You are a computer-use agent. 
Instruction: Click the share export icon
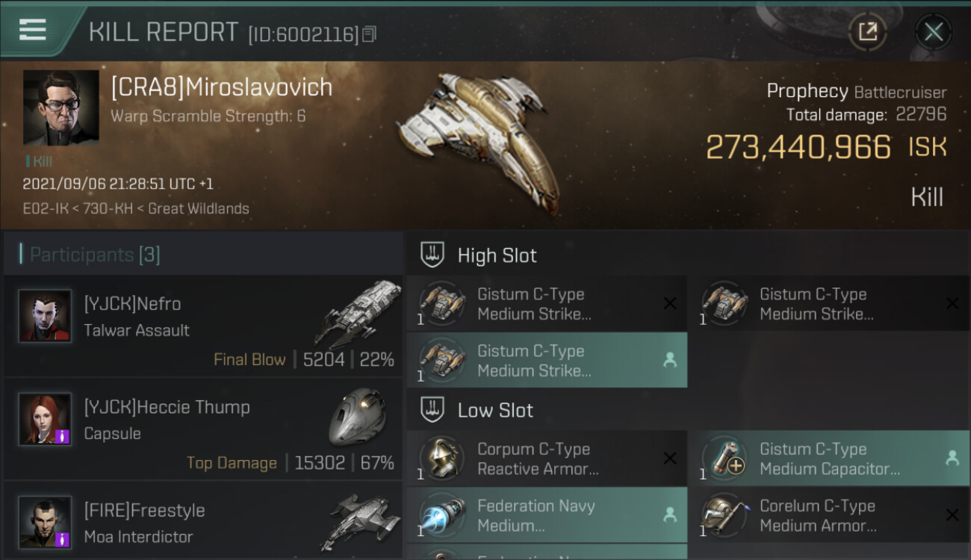click(867, 31)
